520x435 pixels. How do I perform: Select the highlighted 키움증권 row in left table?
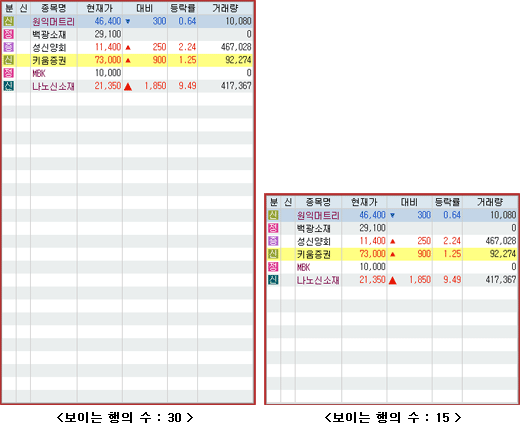tap(127, 60)
